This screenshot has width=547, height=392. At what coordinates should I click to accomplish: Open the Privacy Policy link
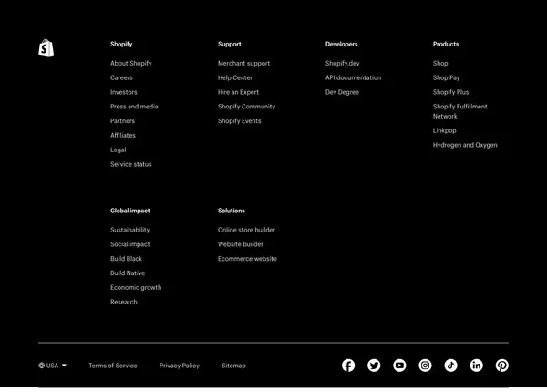point(180,366)
